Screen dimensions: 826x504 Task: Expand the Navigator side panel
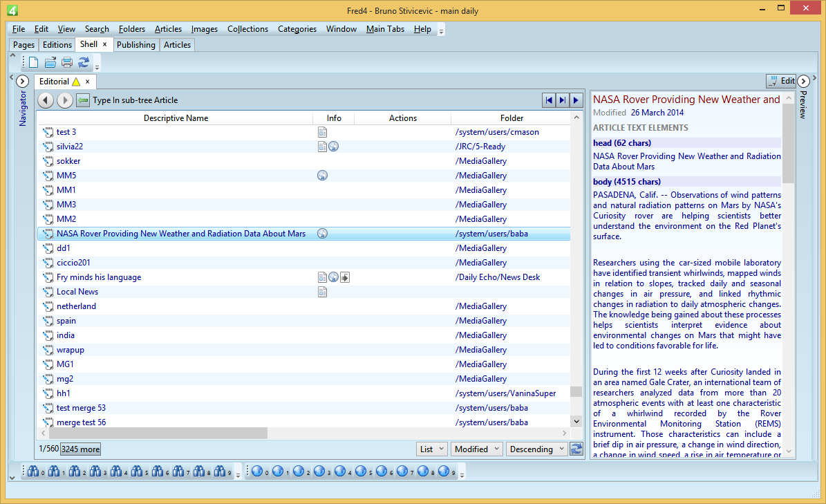click(21, 82)
